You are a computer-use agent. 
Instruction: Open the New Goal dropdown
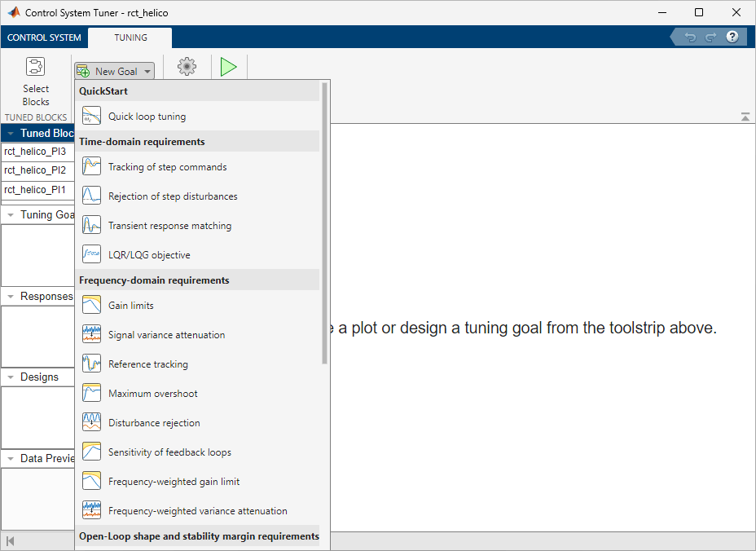pos(114,71)
